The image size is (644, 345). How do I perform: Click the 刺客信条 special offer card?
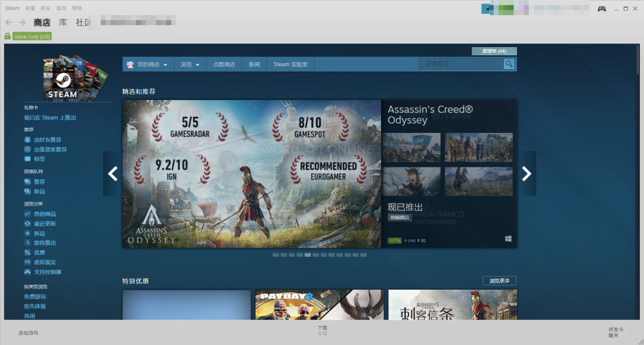tap(453, 305)
